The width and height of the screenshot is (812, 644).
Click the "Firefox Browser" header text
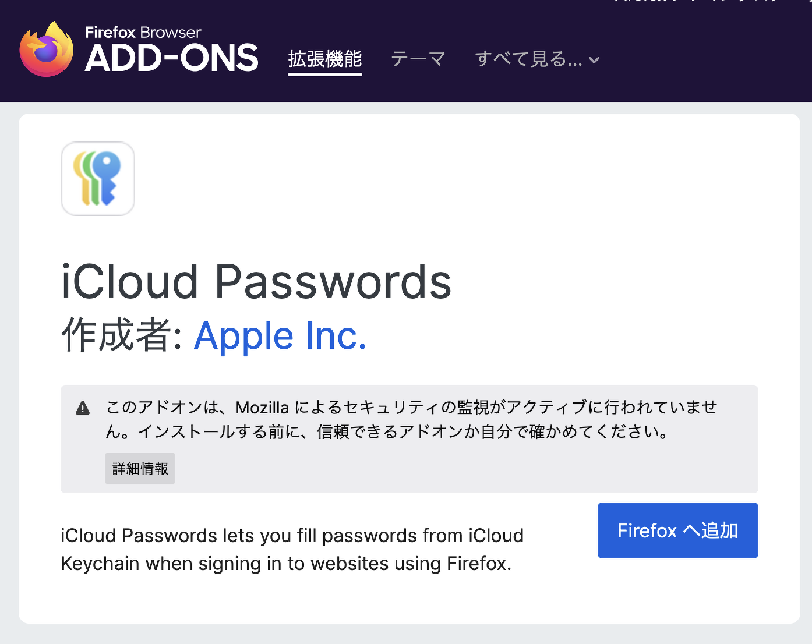click(x=143, y=32)
